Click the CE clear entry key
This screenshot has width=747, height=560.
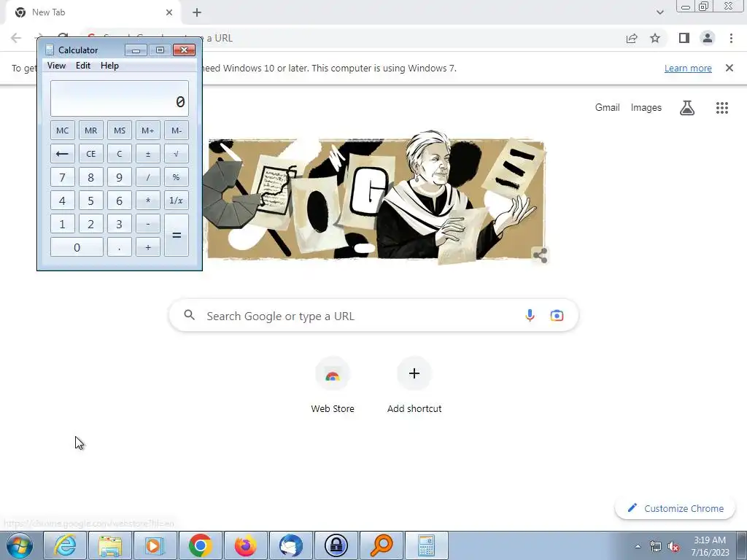pyautogui.click(x=91, y=154)
